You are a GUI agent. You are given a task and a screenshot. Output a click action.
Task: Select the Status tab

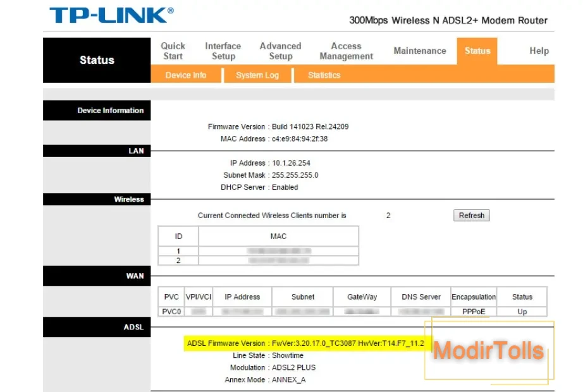477,51
